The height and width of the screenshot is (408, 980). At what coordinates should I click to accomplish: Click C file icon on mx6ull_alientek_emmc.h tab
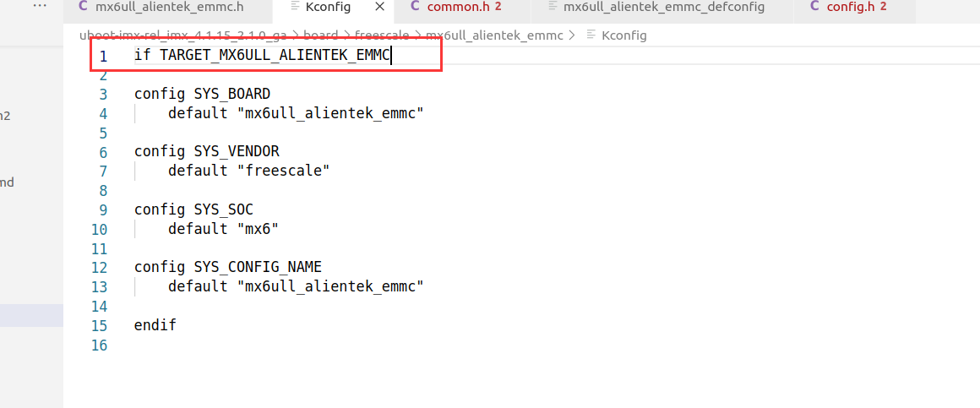click(x=83, y=7)
